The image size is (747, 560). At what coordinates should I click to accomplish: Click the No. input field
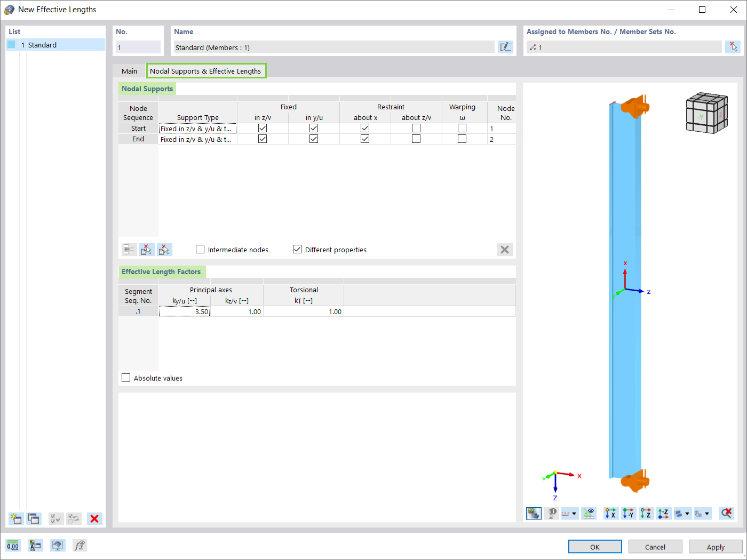point(138,47)
